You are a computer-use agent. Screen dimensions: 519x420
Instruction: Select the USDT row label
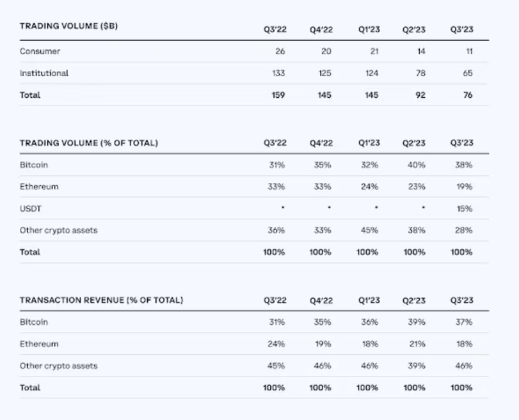coord(31,208)
